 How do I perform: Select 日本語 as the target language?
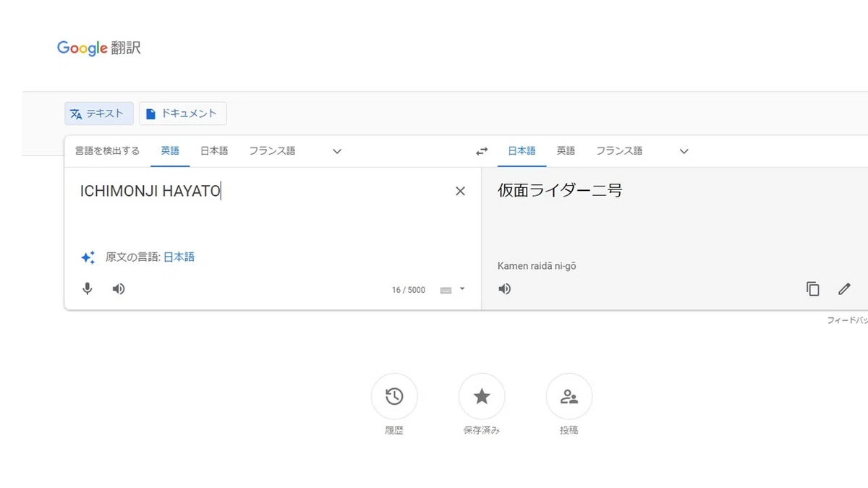522,151
